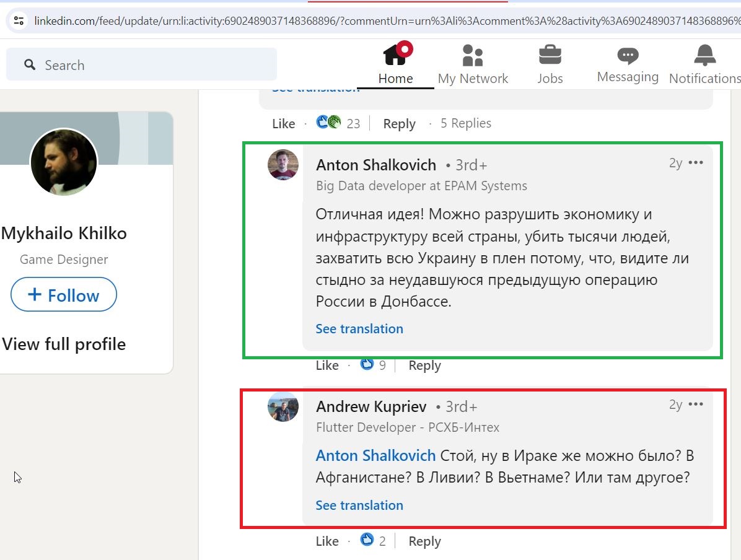Focus the LinkedIn Search field
741x560 pixels.
pyautogui.click(x=141, y=65)
